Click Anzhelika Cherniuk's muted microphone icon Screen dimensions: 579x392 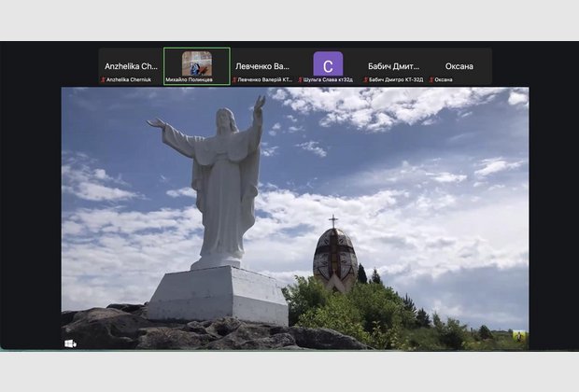pos(103,80)
